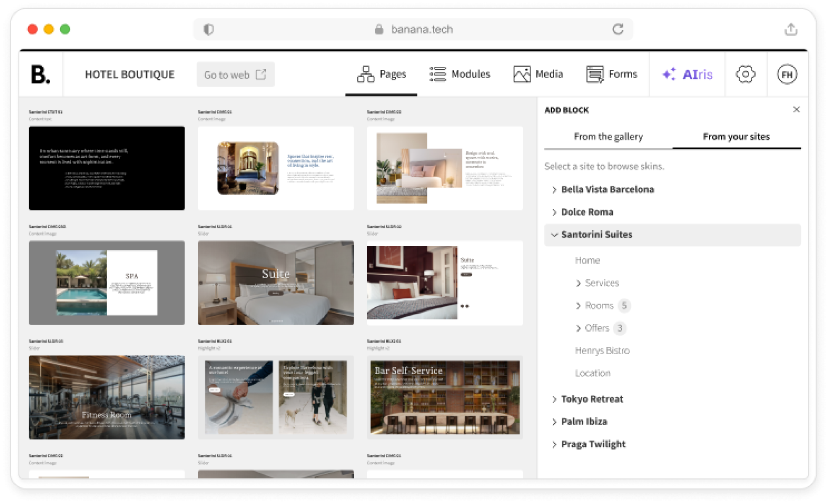Select the hotel lobby content image block
The height and width of the screenshot is (504, 829).
(276, 168)
